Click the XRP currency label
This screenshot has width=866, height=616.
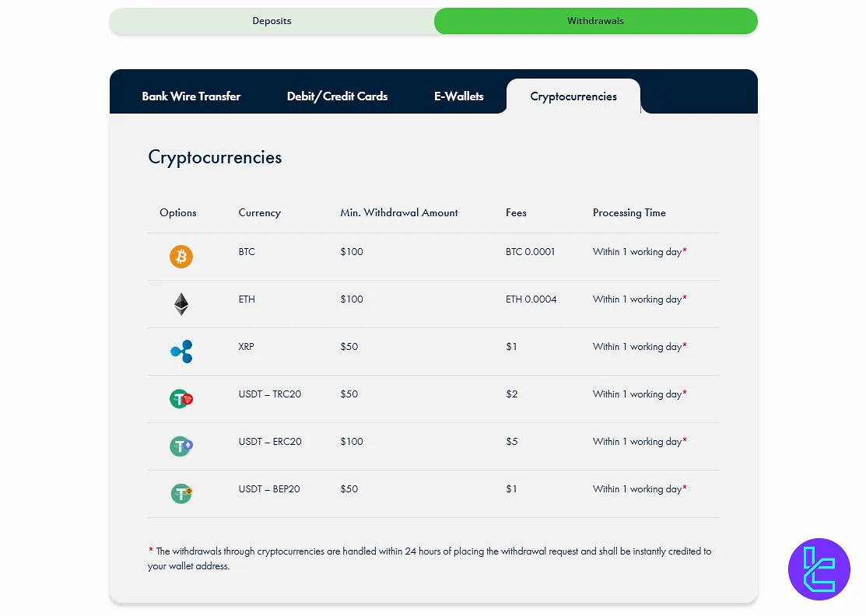(x=246, y=347)
